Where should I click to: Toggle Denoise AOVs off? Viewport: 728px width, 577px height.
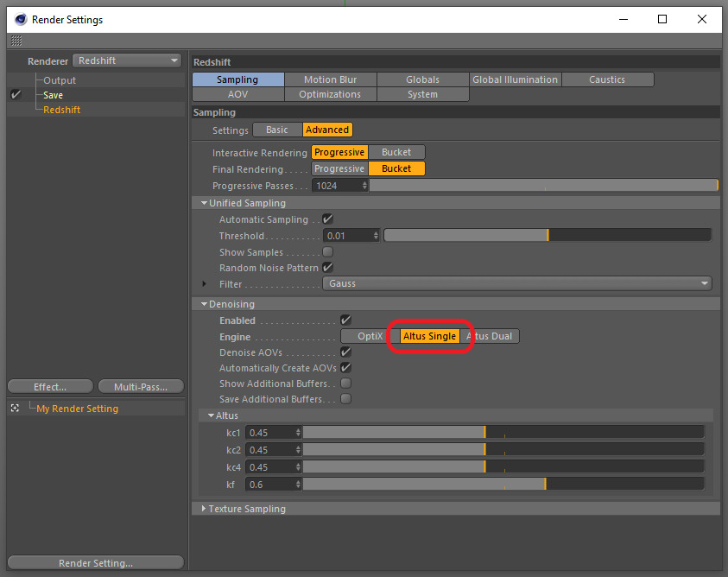pos(345,352)
